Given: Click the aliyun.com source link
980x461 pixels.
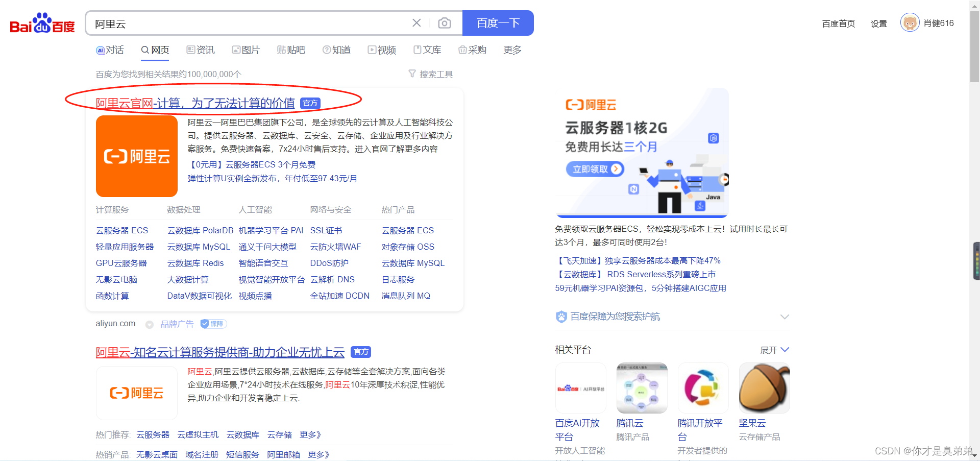Looking at the screenshot, I should (x=115, y=323).
